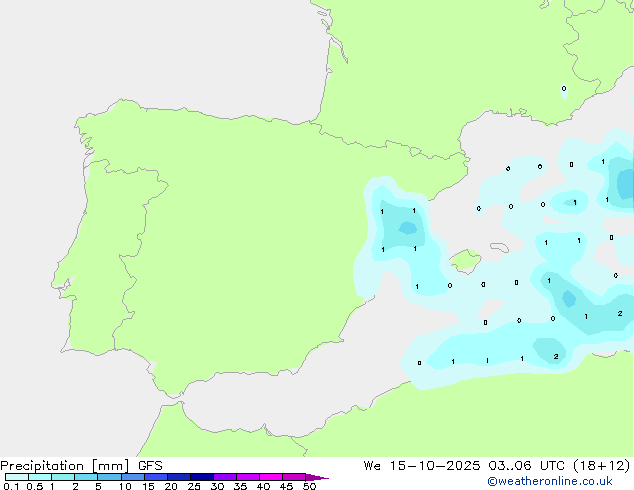
Task: Pick the 15–20 mm legend color swatch
Action: click(156, 477)
